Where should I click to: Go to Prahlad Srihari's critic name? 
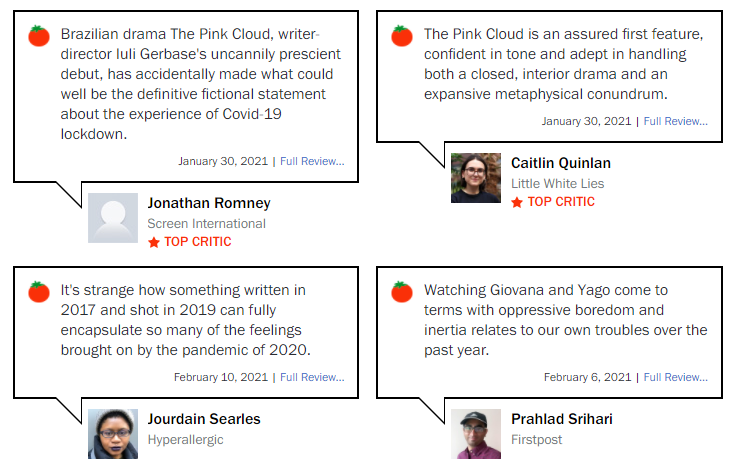point(562,419)
